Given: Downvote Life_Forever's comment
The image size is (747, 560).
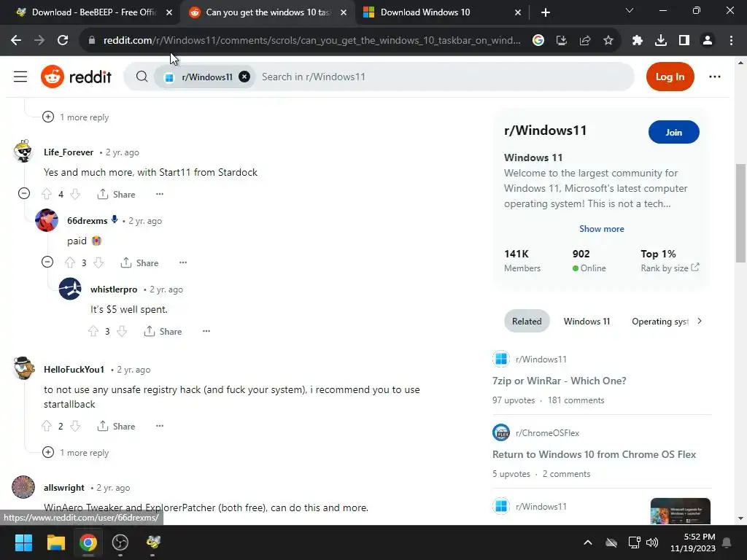Looking at the screenshot, I should click(75, 194).
